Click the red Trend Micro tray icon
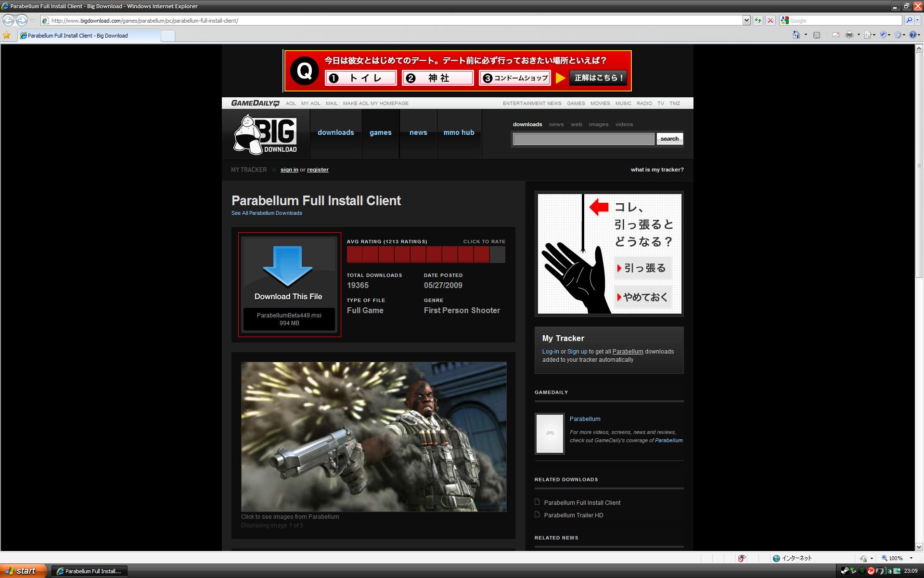 [x=871, y=571]
